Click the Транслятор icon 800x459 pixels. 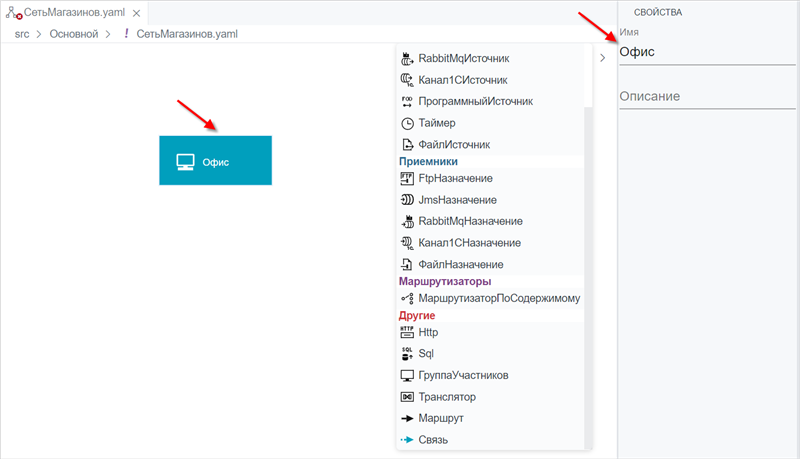tap(407, 397)
